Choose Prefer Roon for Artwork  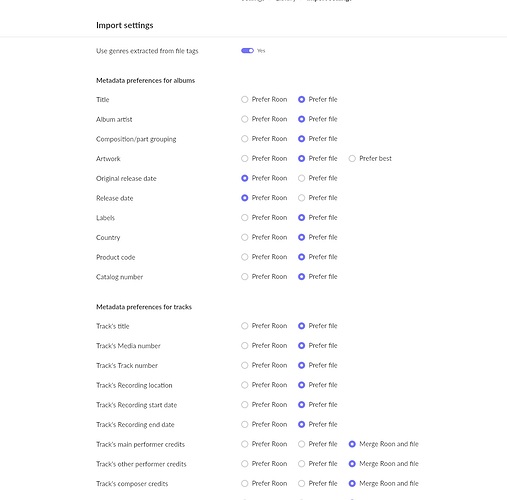click(245, 158)
